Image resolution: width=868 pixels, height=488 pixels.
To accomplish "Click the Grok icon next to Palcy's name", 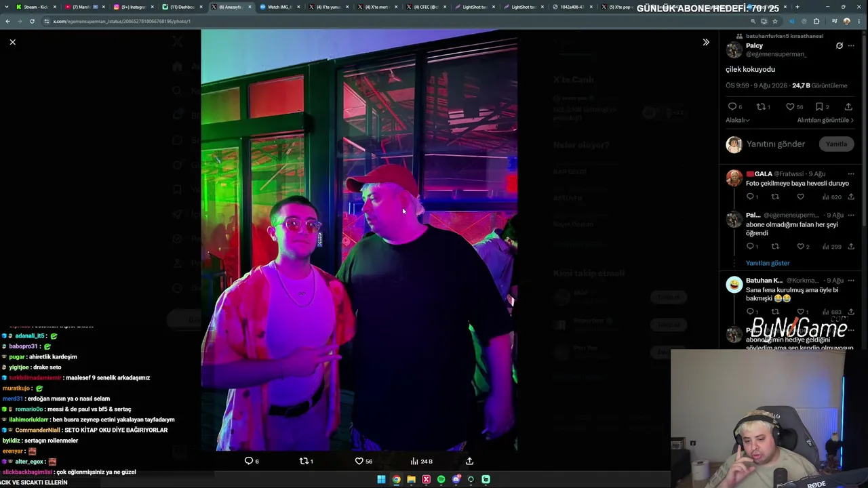I will [x=840, y=46].
